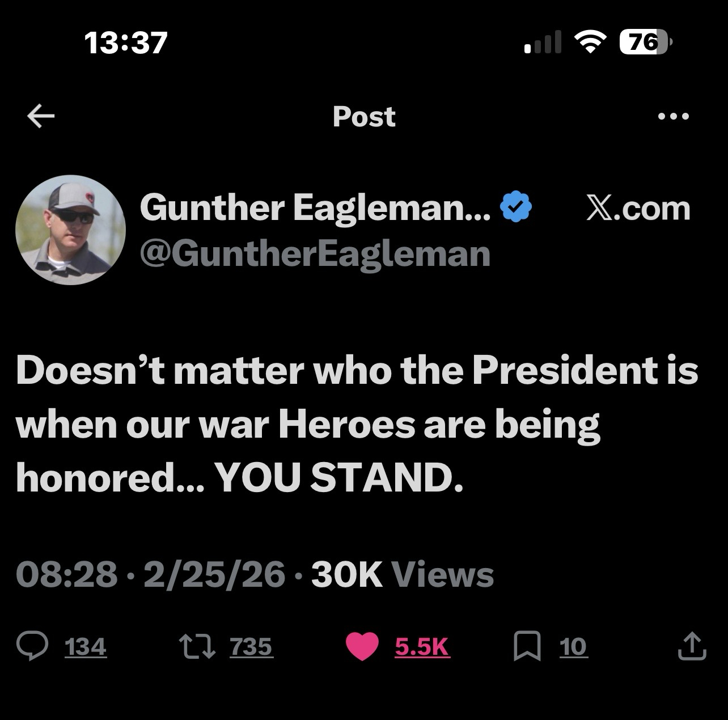Tap the X.com label
Screen dimensions: 728x720
pyautogui.click(x=638, y=208)
